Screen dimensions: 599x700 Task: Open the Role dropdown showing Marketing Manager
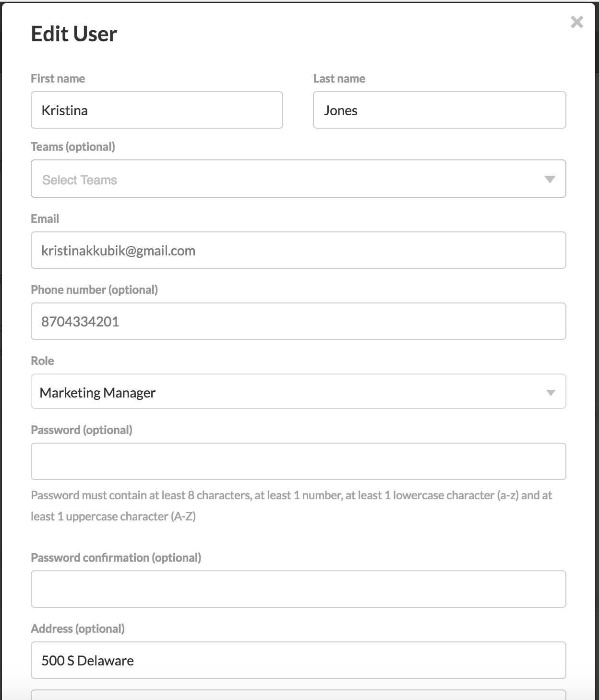click(299, 392)
